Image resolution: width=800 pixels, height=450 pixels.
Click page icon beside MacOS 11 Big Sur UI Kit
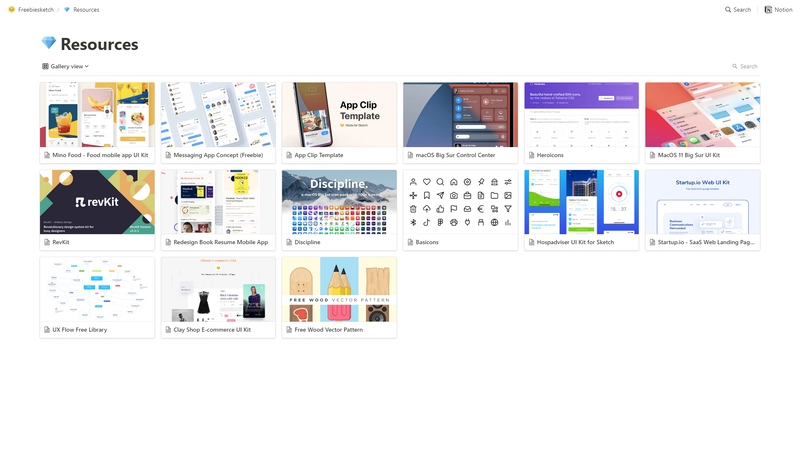click(652, 155)
